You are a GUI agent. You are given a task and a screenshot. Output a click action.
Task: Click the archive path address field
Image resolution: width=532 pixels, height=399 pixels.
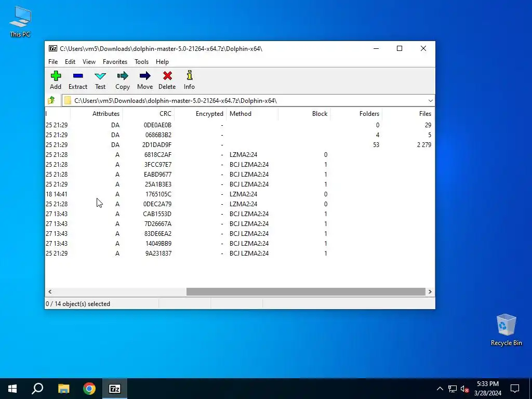(x=244, y=100)
